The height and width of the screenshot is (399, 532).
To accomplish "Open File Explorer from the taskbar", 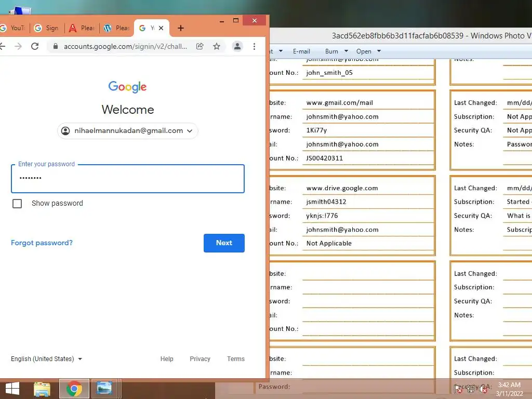I will 42,389.
